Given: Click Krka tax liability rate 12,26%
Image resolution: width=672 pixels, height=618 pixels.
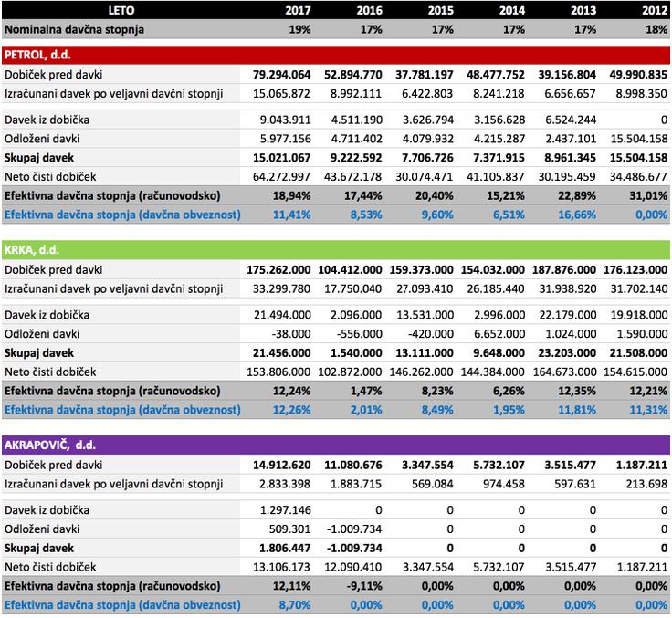Looking at the screenshot, I should tap(292, 410).
